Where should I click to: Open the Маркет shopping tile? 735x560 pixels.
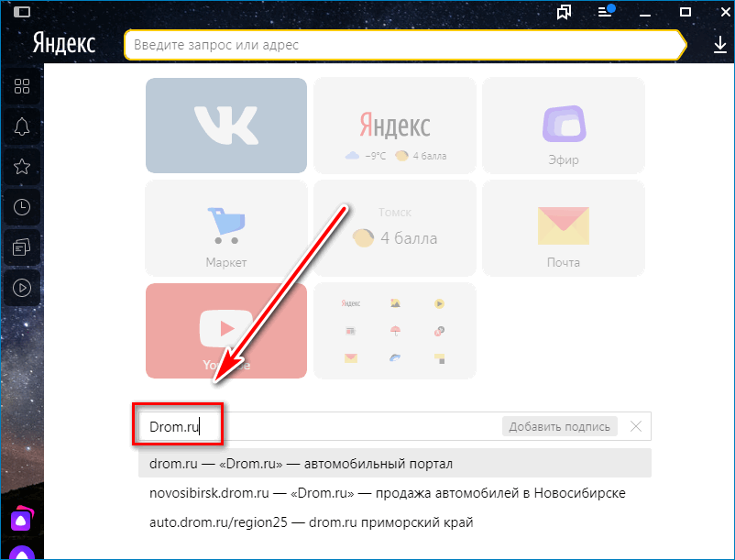[x=225, y=227]
